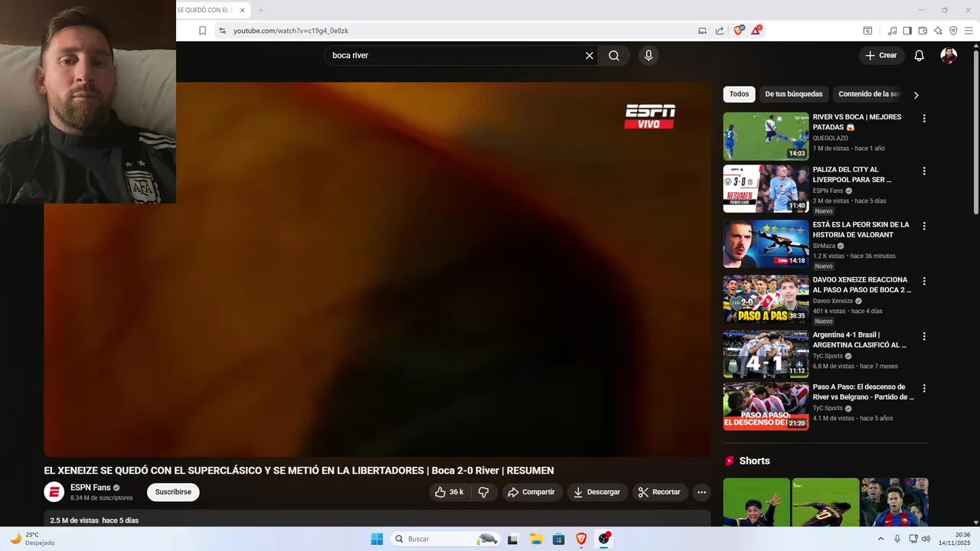Open the Brave playlist music icon
Screen dimensions: 980x551
point(892,31)
